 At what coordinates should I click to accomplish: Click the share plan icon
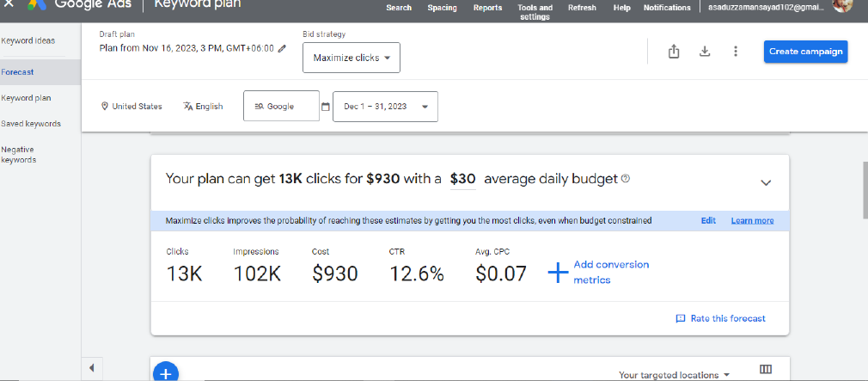pos(673,52)
